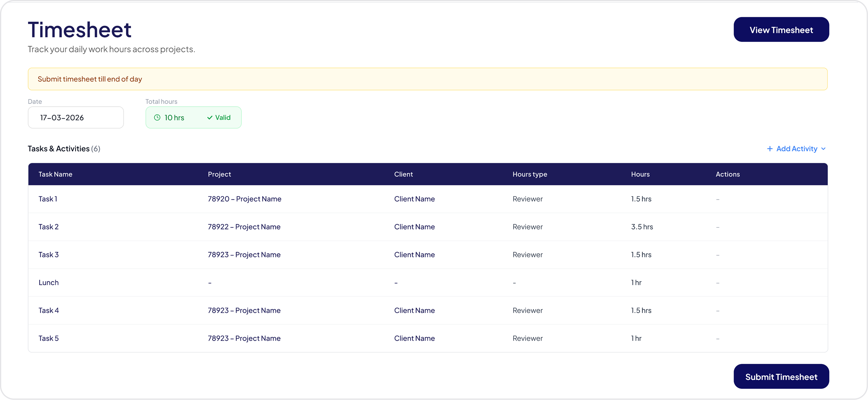Open the Date field showing 17-03-2026
The width and height of the screenshot is (868, 400).
75,117
